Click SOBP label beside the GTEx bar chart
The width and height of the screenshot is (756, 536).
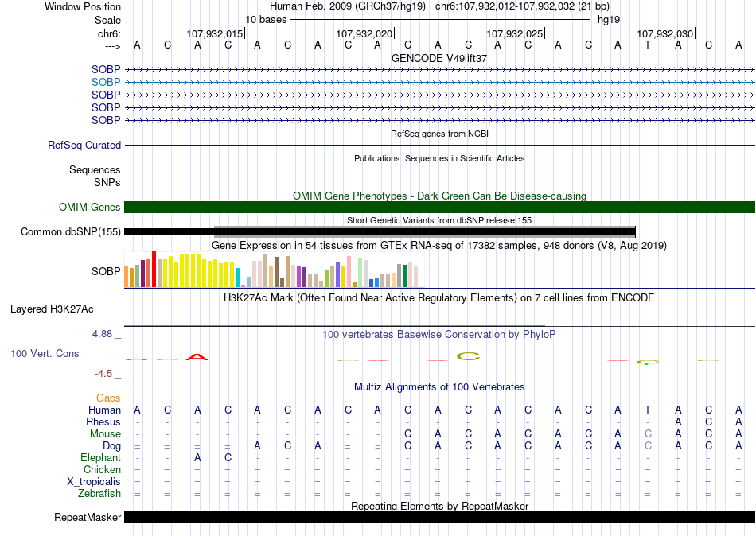click(106, 271)
